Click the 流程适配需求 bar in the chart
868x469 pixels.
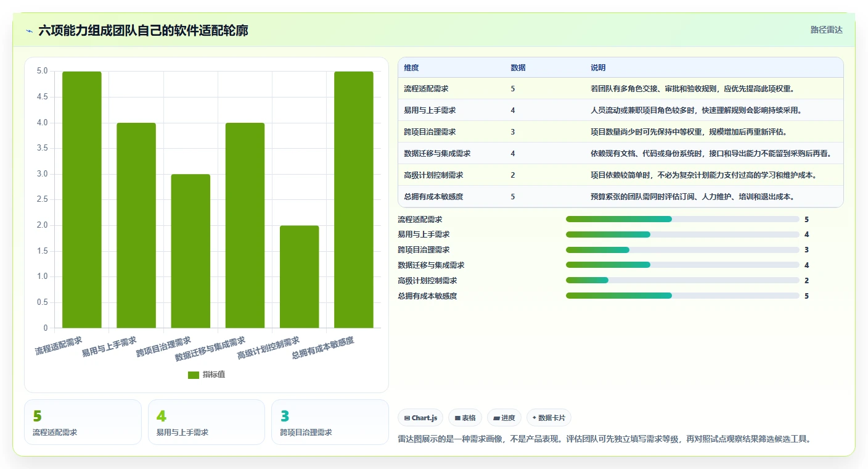tap(82, 199)
